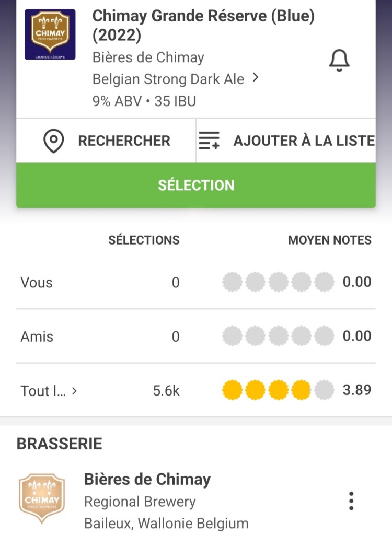Expand the Belgian Strong Dark Ale chevron

(256, 78)
